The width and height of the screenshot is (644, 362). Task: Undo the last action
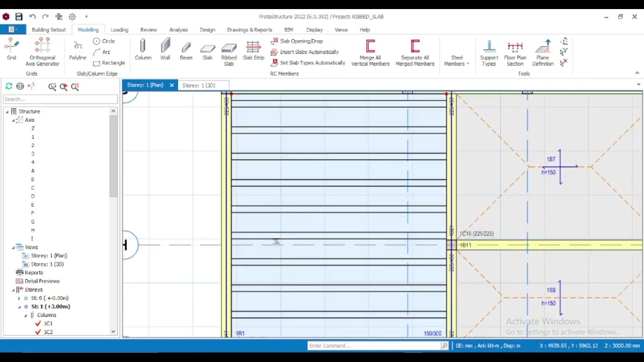33,17
